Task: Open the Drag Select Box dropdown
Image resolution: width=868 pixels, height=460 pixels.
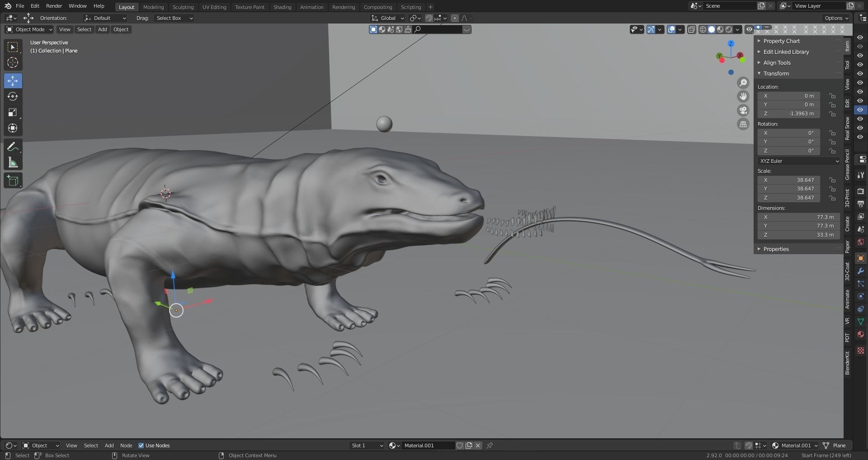Action: click(174, 18)
